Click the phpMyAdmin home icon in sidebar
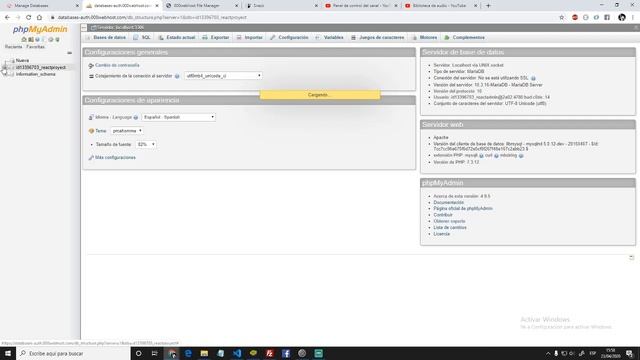The height and width of the screenshot is (360, 640). coord(24,40)
